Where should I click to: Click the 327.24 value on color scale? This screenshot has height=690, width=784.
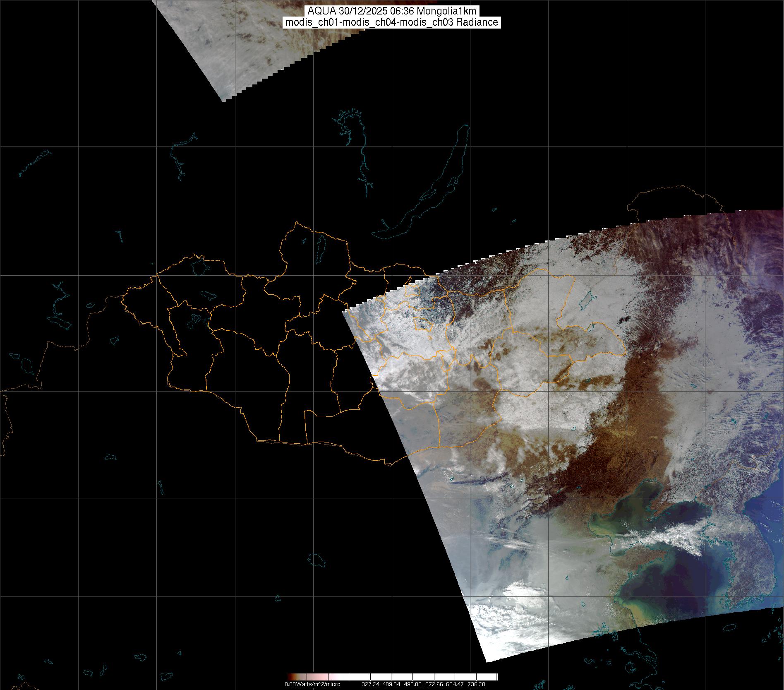point(370,684)
